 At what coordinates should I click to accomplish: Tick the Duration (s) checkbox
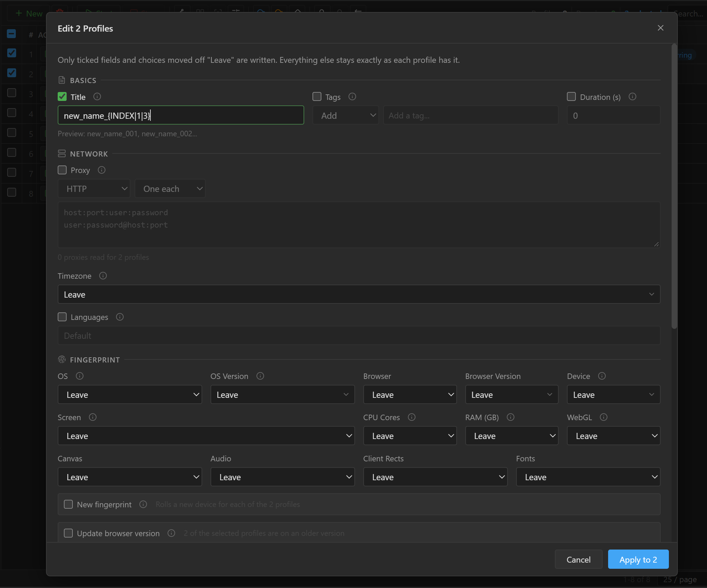click(571, 97)
